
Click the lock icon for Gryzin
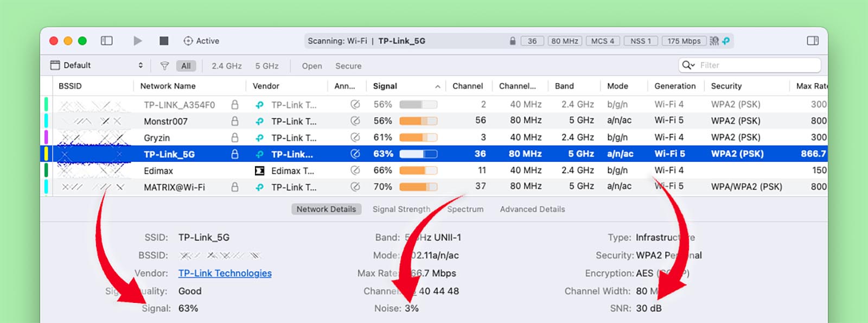point(235,137)
